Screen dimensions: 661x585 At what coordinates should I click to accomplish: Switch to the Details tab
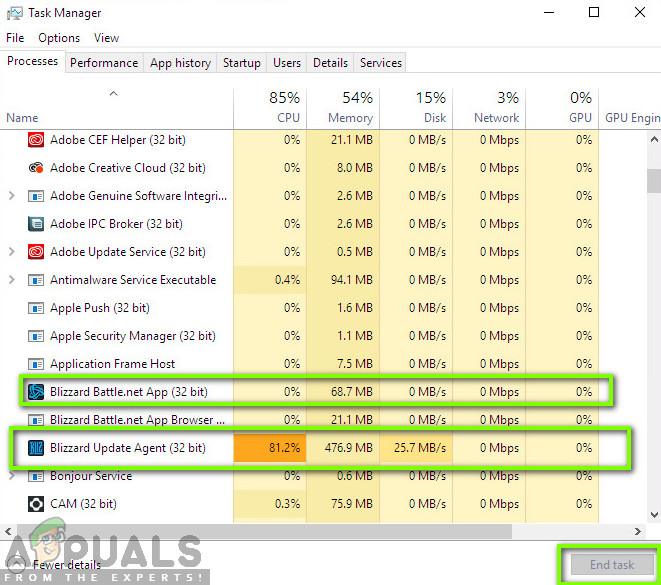point(330,63)
